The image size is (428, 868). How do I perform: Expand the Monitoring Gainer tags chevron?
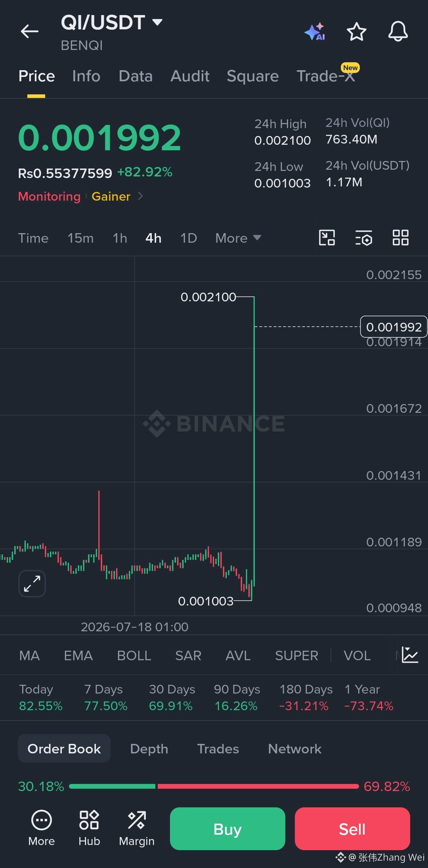[140, 196]
